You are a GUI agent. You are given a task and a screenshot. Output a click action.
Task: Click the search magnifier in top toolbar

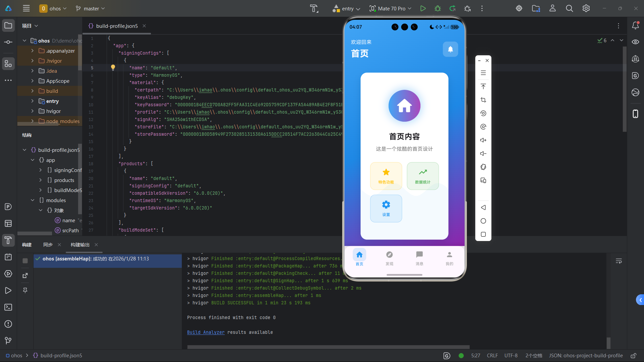(569, 8)
